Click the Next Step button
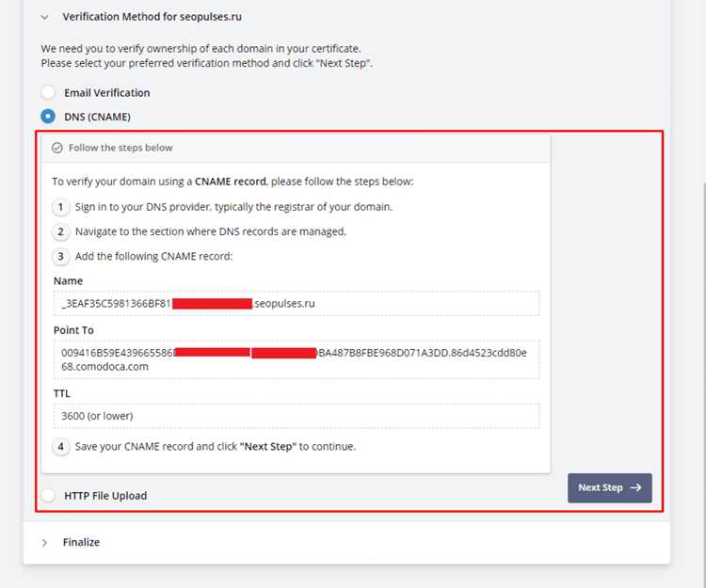This screenshot has width=706, height=588. (610, 487)
